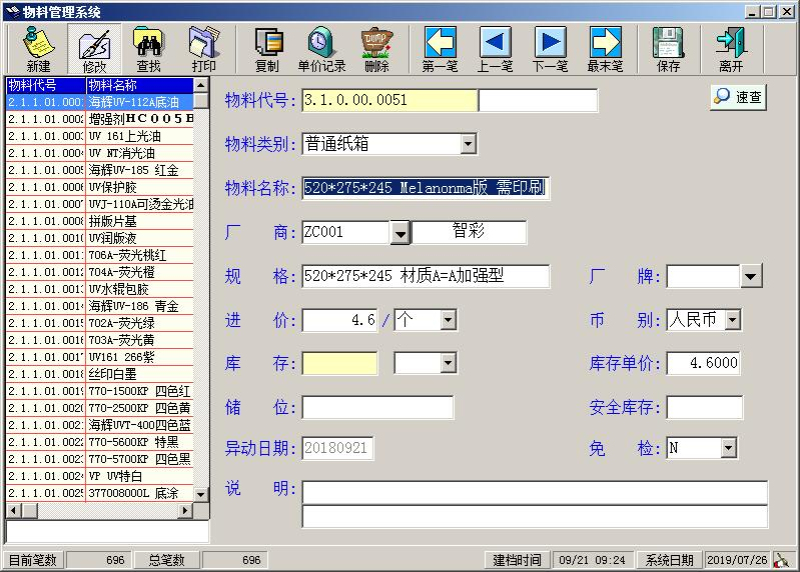This screenshot has width=800, height=572.
Task: Click the 删除 (Delete) toolbar icon
Action: pyautogui.click(x=376, y=48)
